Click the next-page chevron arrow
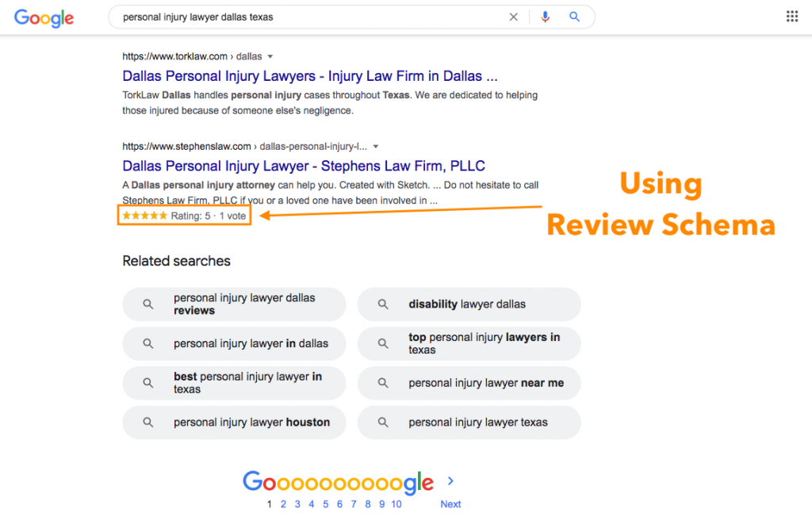The height and width of the screenshot is (528, 812). coord(450,481)
